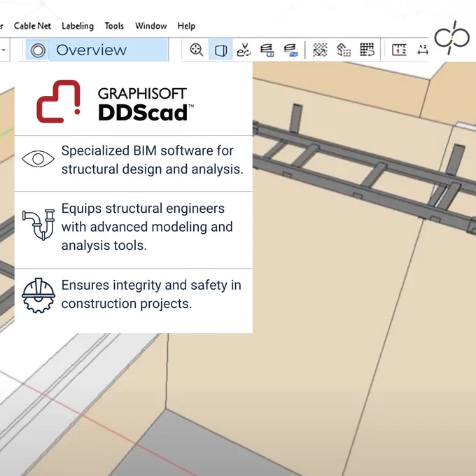This screenshot has height=476, width=476.
Task: Click the building with grid icon
Action: coord(344,50)
